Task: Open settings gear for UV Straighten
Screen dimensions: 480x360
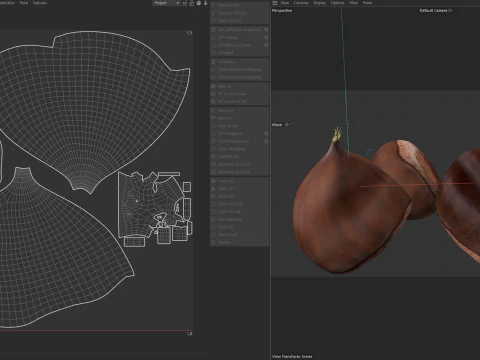Action: [x=266, y=134]
